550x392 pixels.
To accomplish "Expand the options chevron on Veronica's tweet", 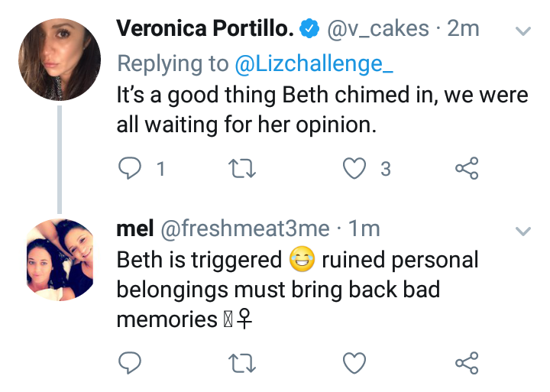I will (x=523, y=31).
